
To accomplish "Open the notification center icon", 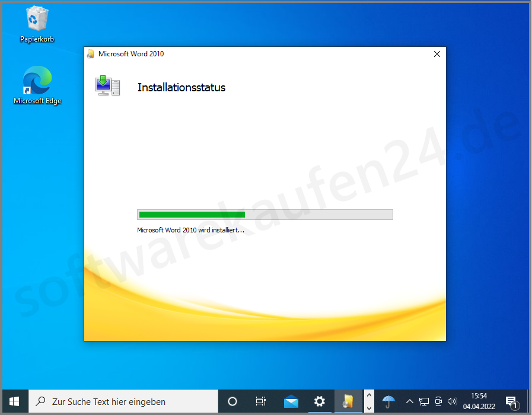I will [512, 402].
